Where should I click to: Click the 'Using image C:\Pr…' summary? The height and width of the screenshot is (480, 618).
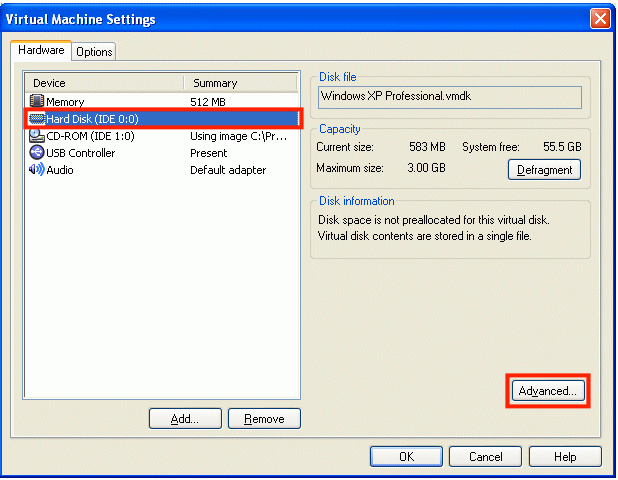238,136
